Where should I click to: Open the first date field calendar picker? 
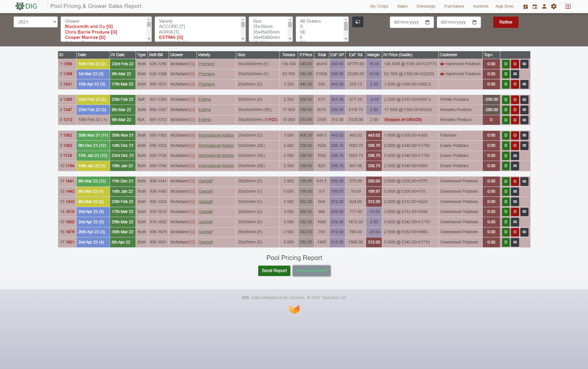pyautogui.click(x=427, y=22)
